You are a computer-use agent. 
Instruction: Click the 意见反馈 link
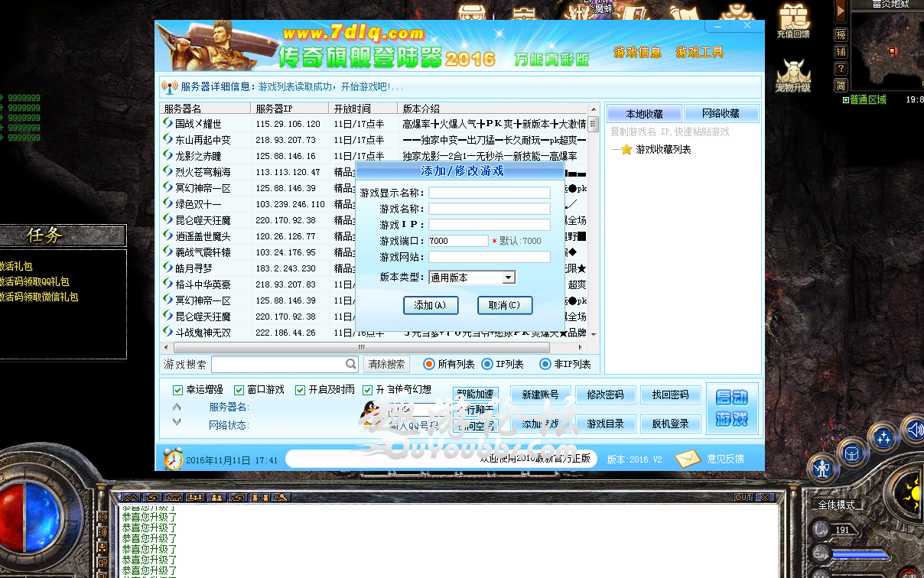(x=725, y=459)
